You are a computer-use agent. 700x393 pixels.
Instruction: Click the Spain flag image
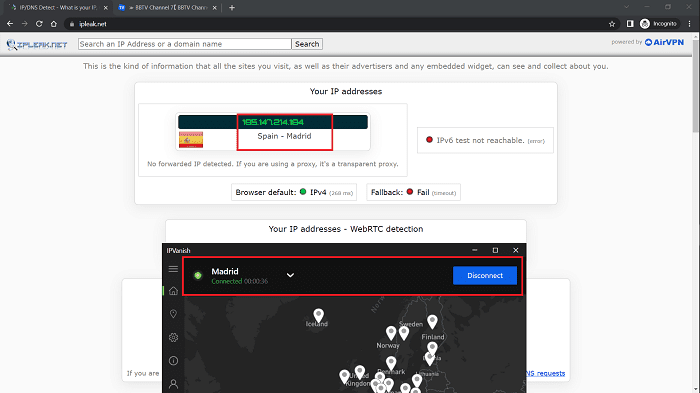191,140
